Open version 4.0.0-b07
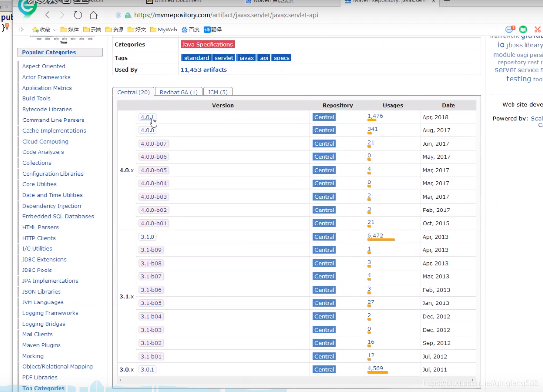 pos(153,143)
